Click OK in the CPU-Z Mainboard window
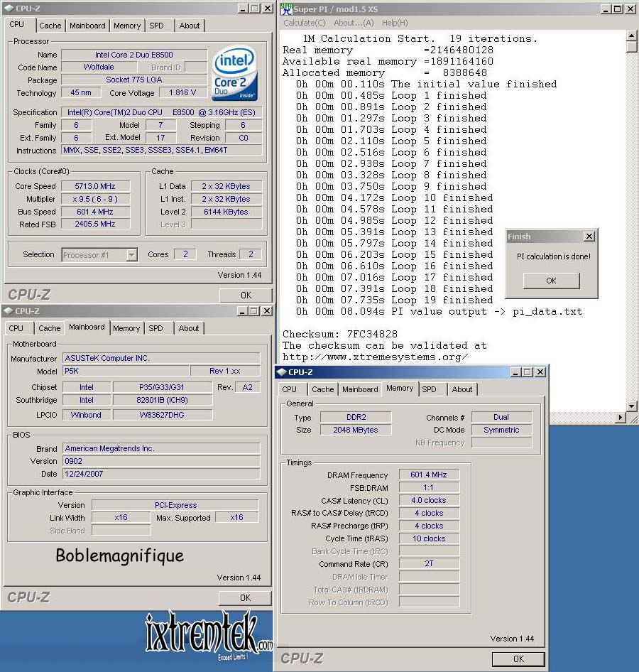This screenshot has height=672, width=639. point(245,598)
